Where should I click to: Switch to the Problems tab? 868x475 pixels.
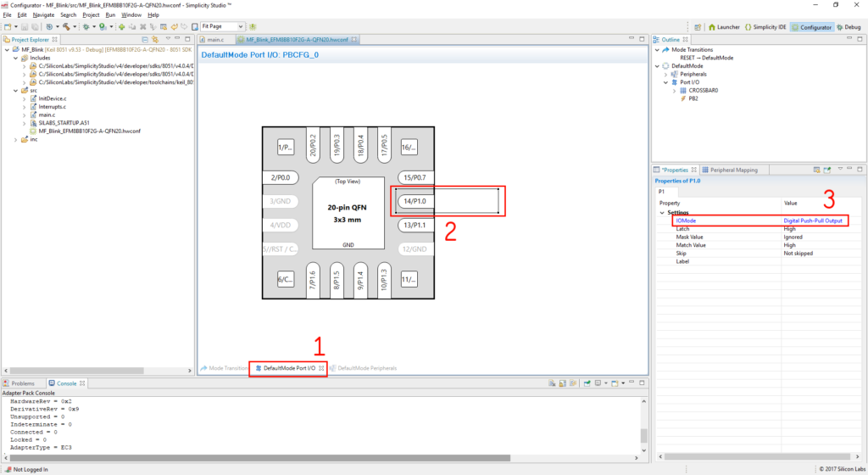click(x=23, y=383)
